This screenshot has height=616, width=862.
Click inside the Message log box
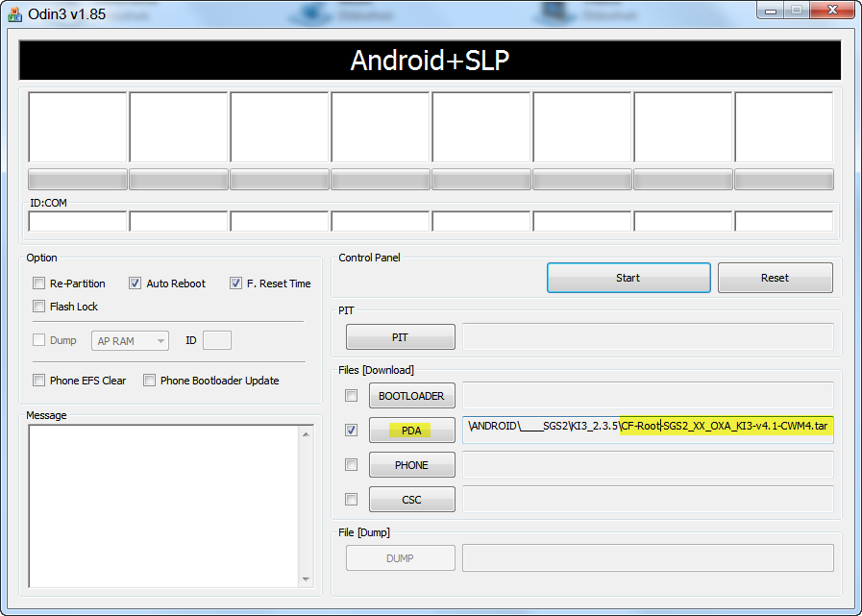[163, 506]
